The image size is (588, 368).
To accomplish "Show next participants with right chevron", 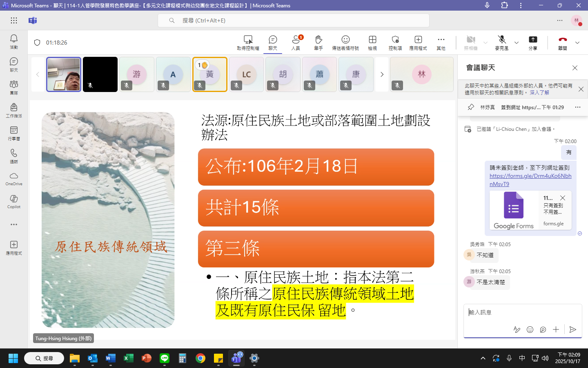I will click(382, 74).
